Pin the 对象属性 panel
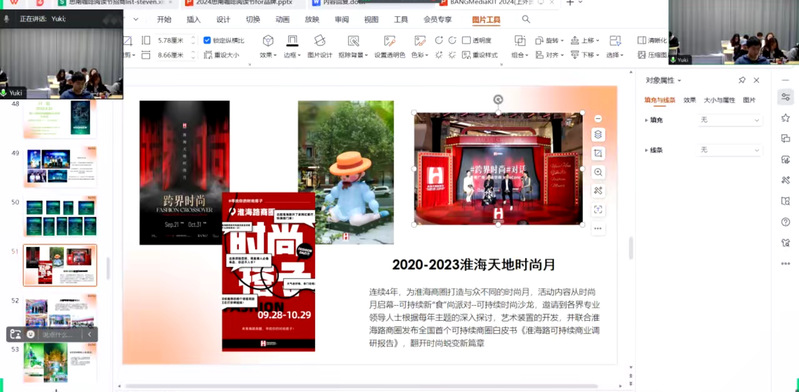 (742, 80)
